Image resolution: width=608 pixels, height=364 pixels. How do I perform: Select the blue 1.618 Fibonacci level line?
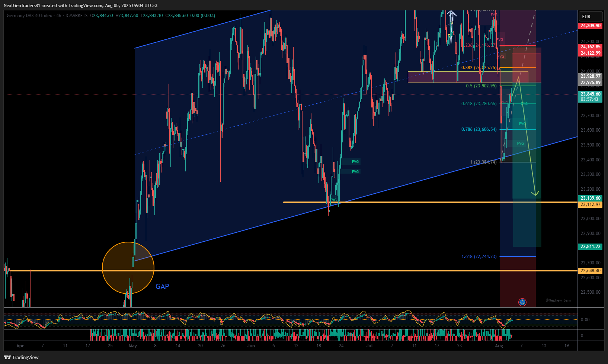coord(518,257)
